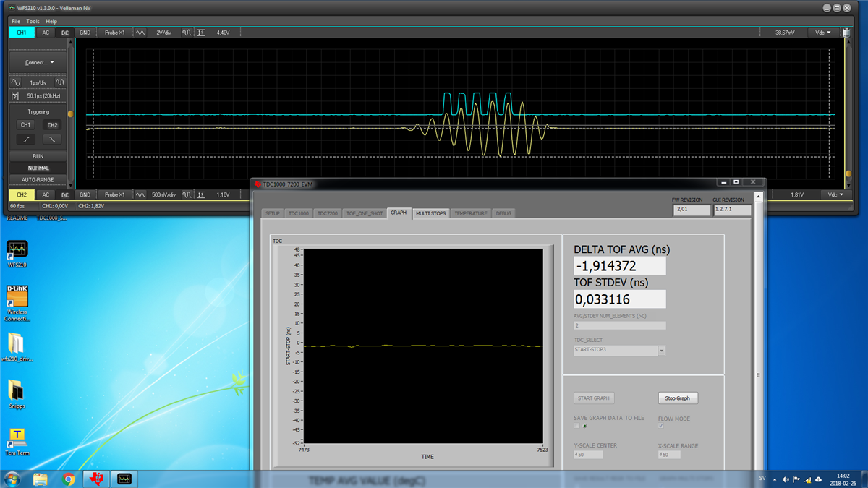Launch Tera Term from desktop
Image resolution: width=868 pixels, height=488 pixels.
[x=17, y=441]
